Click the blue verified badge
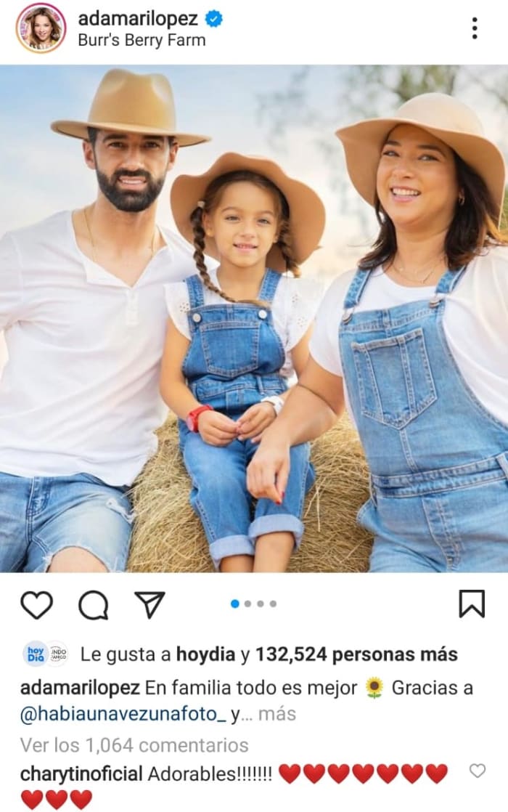508x812 pixels. [x=214, y=19]
